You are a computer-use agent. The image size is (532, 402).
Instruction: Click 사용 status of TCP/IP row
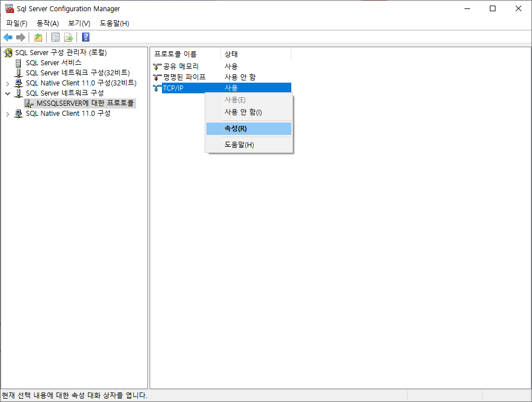(x=231, y=88)
